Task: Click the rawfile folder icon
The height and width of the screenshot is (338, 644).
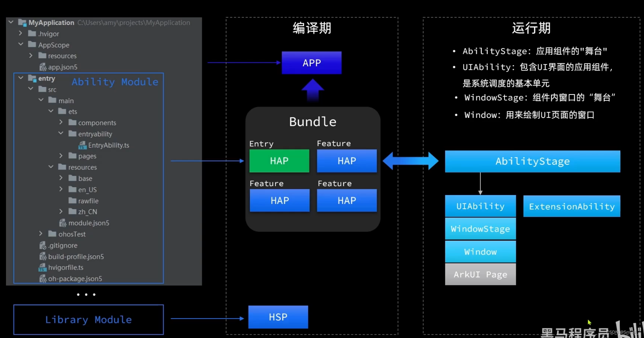Action: (x=73, y=201)
